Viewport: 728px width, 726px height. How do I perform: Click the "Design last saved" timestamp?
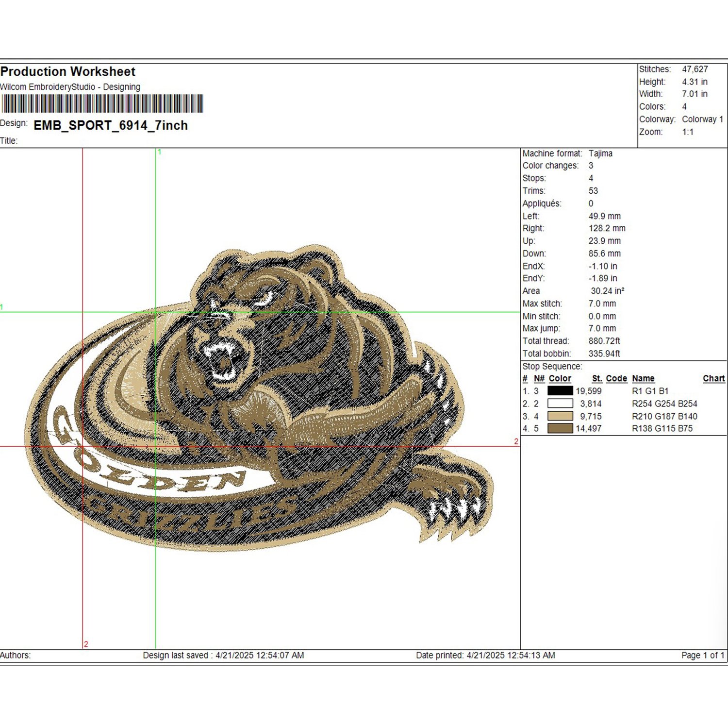pyautogui.click(x=223, y=655)
